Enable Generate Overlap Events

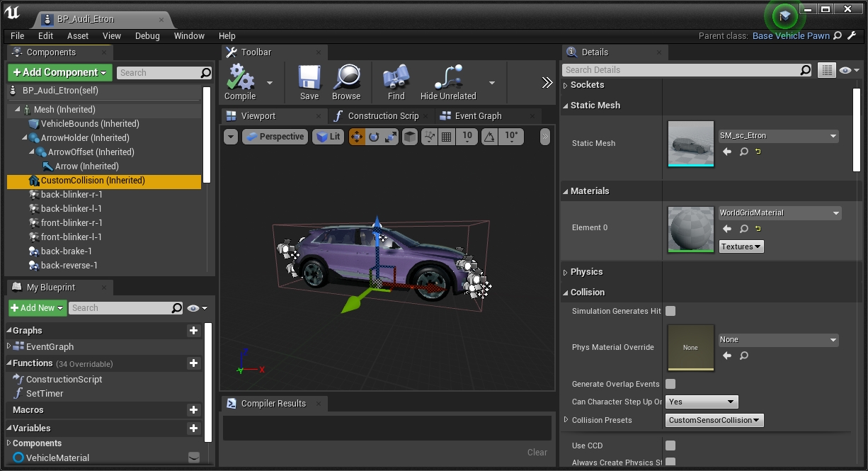(670, 384)
